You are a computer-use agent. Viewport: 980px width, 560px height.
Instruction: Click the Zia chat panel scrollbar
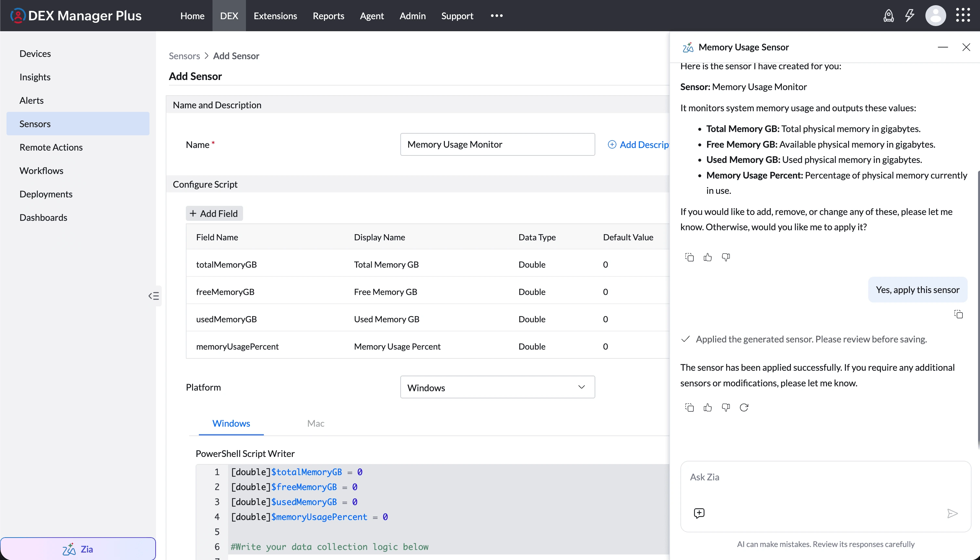[978, 310]
